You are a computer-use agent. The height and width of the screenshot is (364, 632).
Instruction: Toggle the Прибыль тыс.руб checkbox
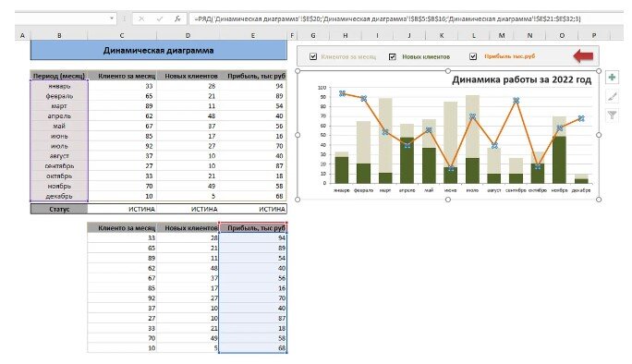click(x=473, y=56)
